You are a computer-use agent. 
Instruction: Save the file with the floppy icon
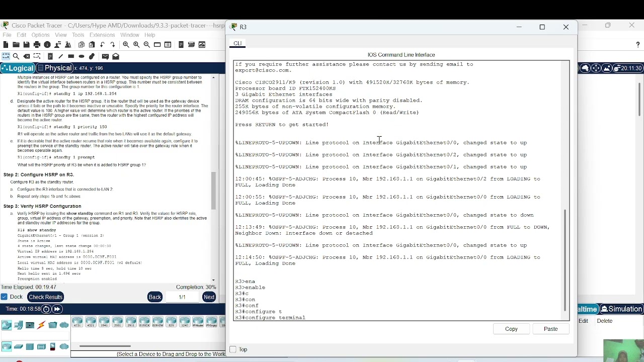26,45
